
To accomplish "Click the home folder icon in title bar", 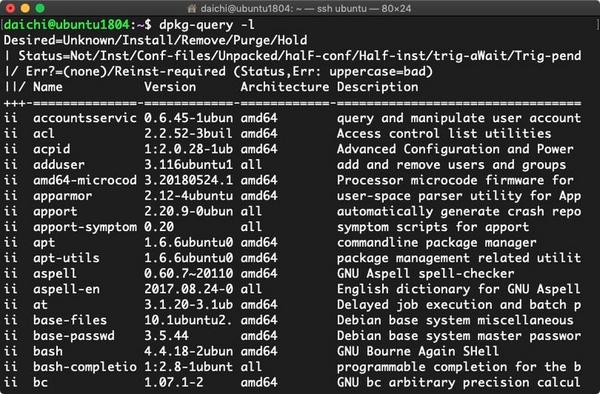I will (x=192, y=8).
